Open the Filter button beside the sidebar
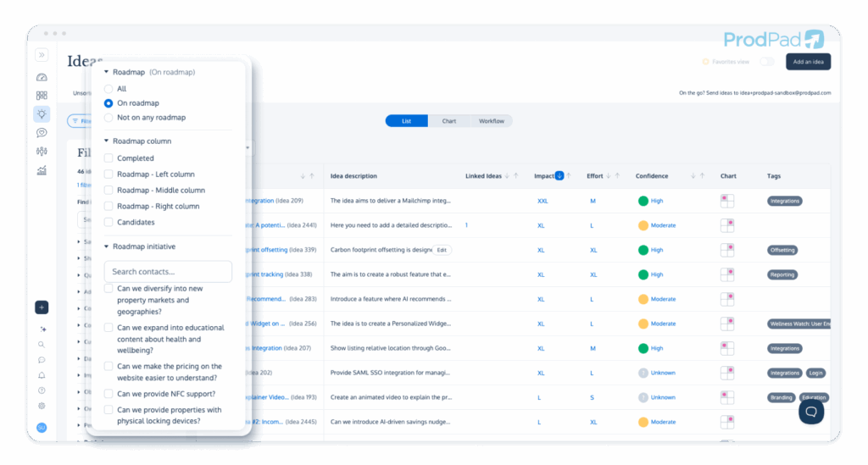 click(x=80, y=121)
